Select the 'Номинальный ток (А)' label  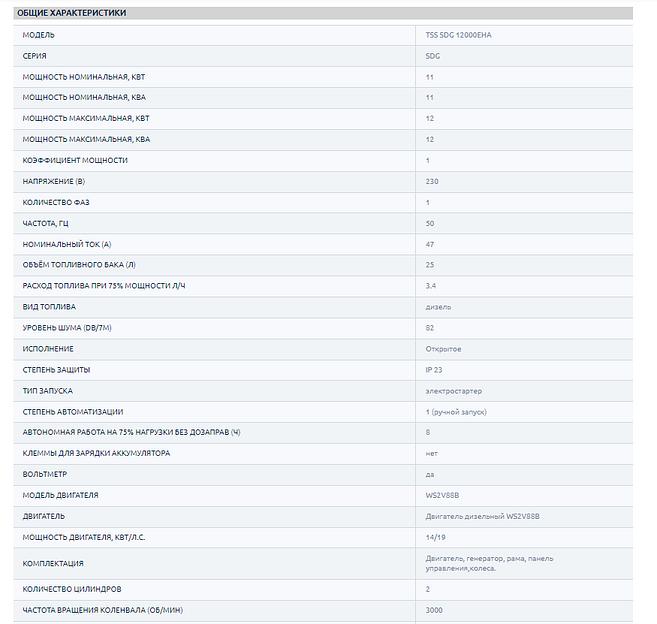pos(67,244)
